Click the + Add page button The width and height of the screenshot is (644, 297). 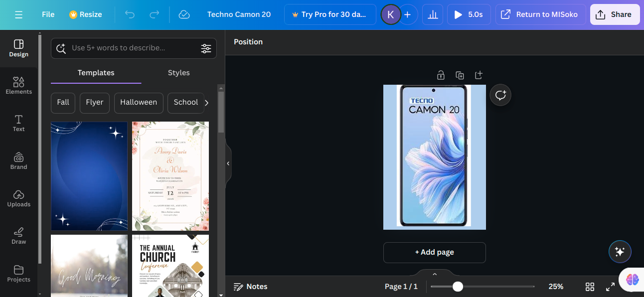click(434, 252)
